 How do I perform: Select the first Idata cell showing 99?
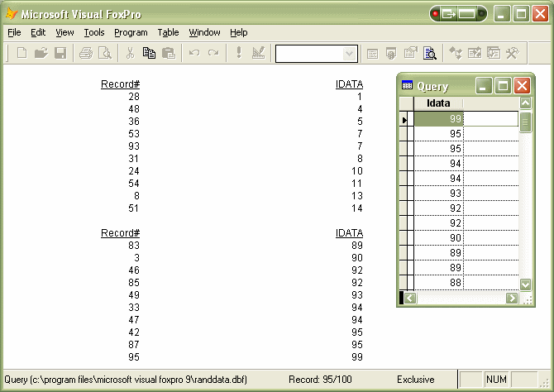439,119
